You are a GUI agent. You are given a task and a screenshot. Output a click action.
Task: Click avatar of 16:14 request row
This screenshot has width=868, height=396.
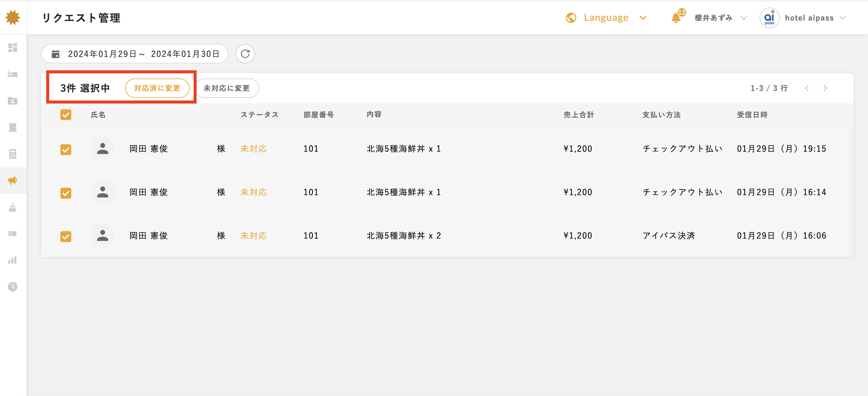click(x=103, y=192)
